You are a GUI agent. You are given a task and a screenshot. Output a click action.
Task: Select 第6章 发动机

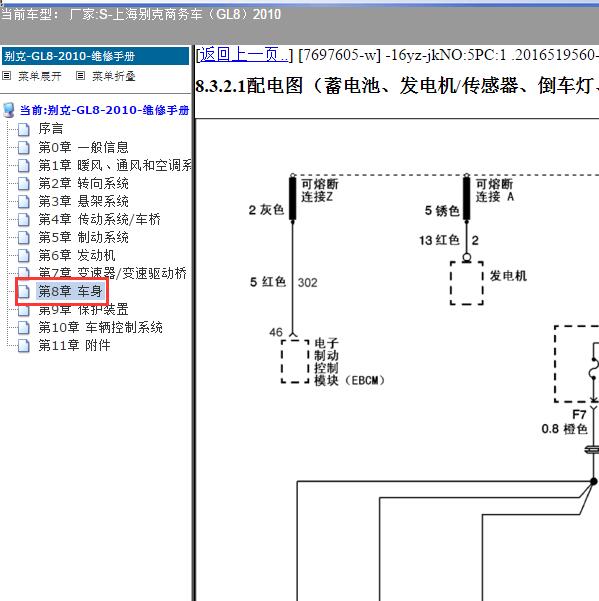(x=77, y=255)
